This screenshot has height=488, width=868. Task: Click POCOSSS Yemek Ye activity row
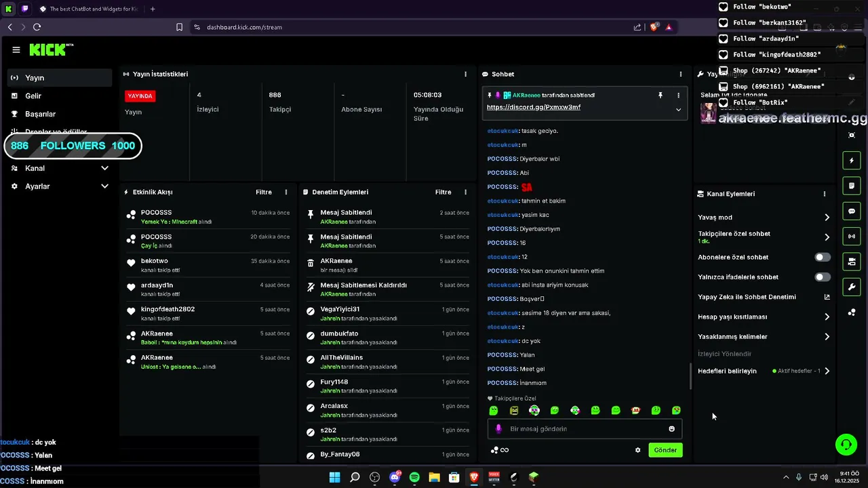(208, 217)
